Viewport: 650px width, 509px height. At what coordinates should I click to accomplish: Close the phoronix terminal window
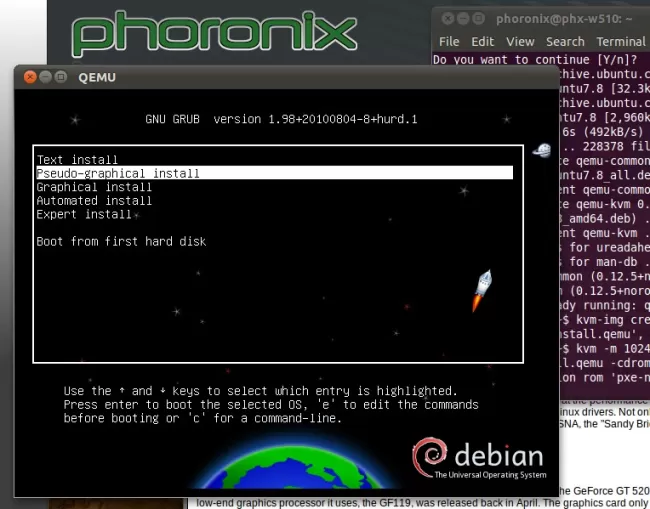[x=447, y=19]
